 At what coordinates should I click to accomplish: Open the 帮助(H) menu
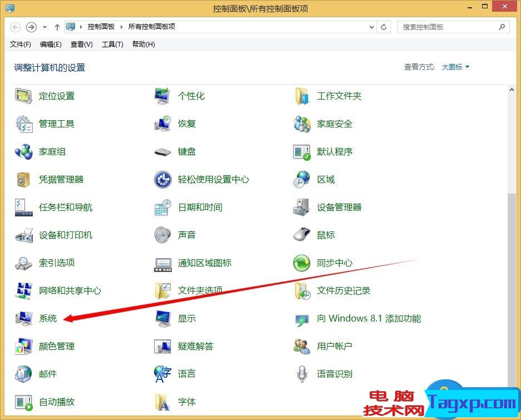143,45
